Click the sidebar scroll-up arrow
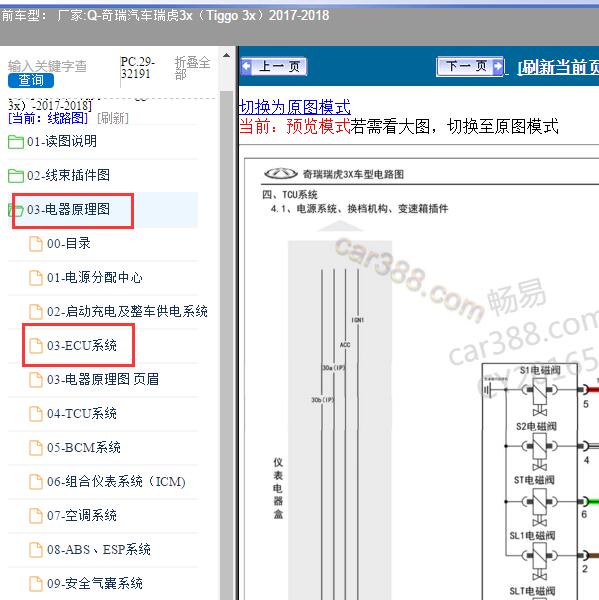The height and width of the screenshot is (600, 599). point(227,55)
